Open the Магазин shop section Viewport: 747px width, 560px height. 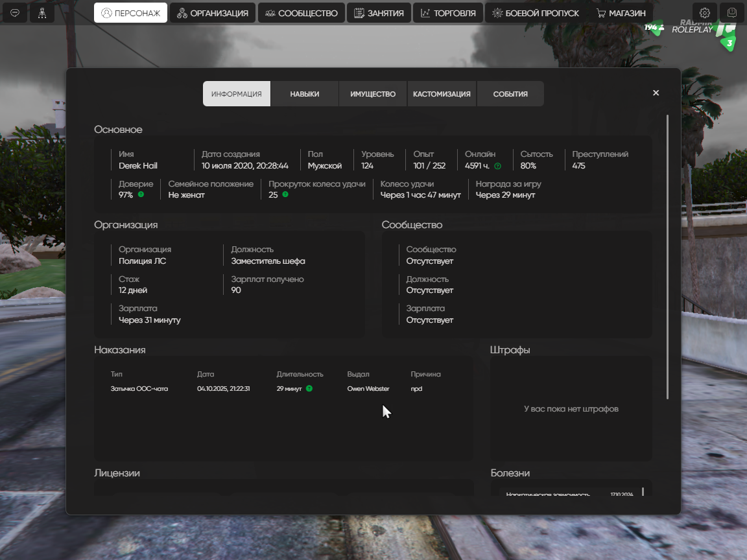click(x=621, y=13)
